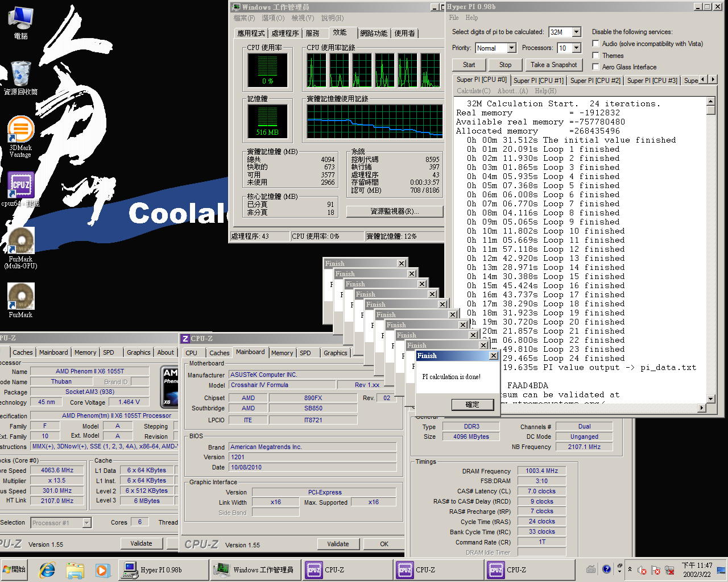Switch to Super PI [CPU #3] tab
The width and height of the screenshot is (728, 582).
point(652,81)
